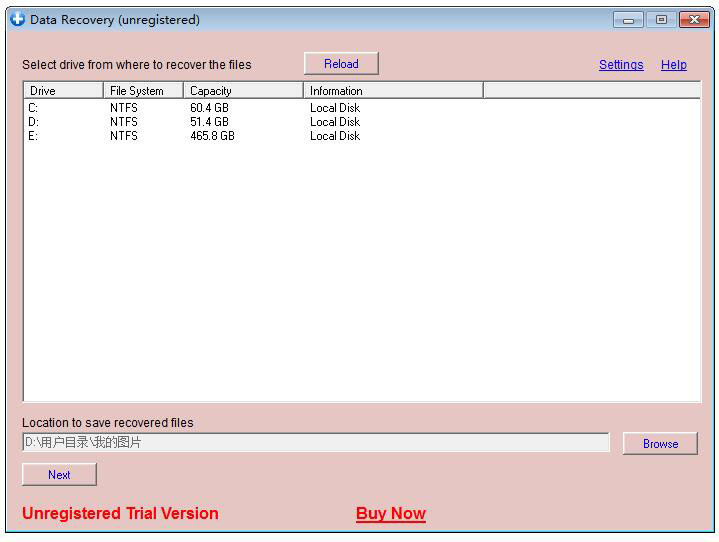The image size is (719, 542).
Task: Click the 60.4 GB capacity cell
Action: (209, 108)
